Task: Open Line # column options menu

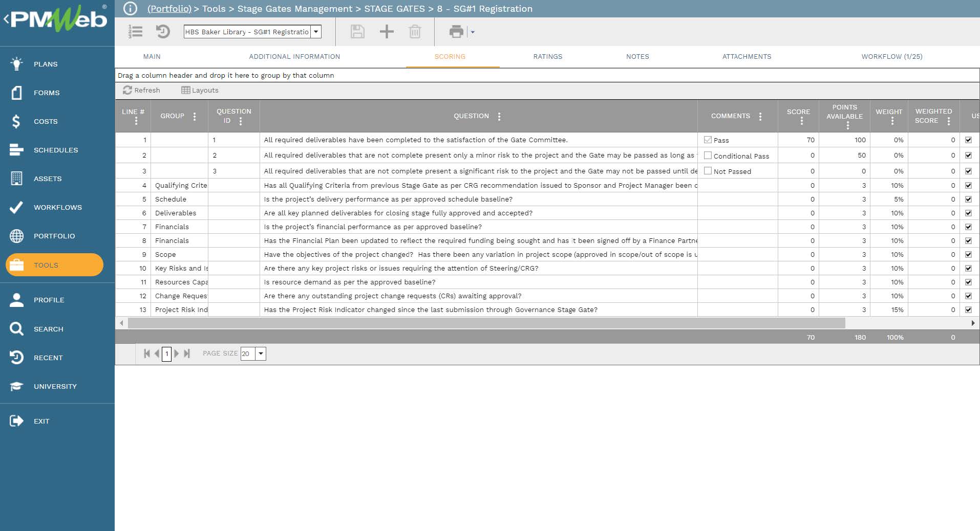Action: 136,121
